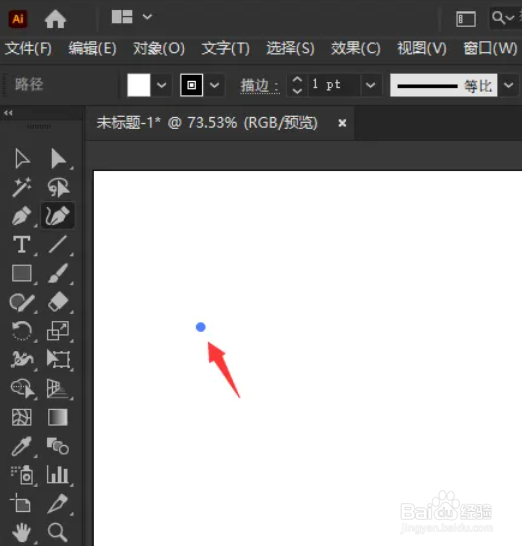Viewport: 522px width, 546px height.
Task: Click the 1 pt stroke weight field
Action: tap(334, 85)
